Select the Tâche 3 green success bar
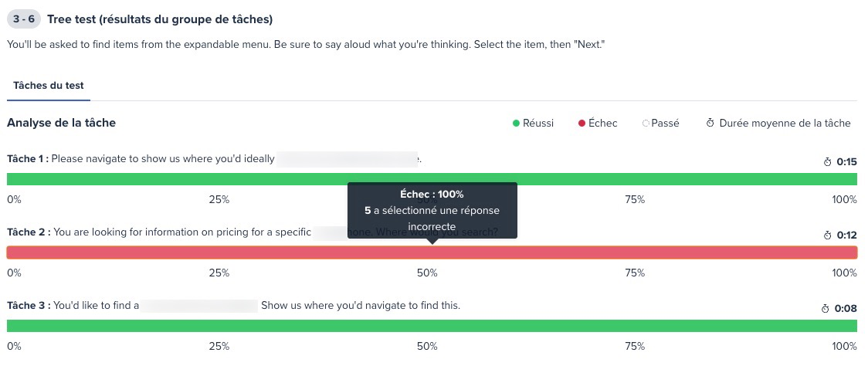The image size is (868, 366). tap(432, 326)
